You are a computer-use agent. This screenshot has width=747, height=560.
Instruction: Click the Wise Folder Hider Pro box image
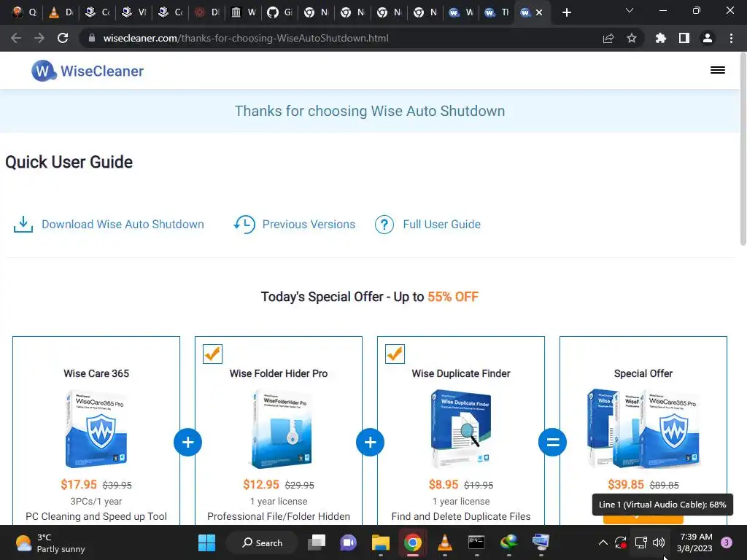point(281,429)
